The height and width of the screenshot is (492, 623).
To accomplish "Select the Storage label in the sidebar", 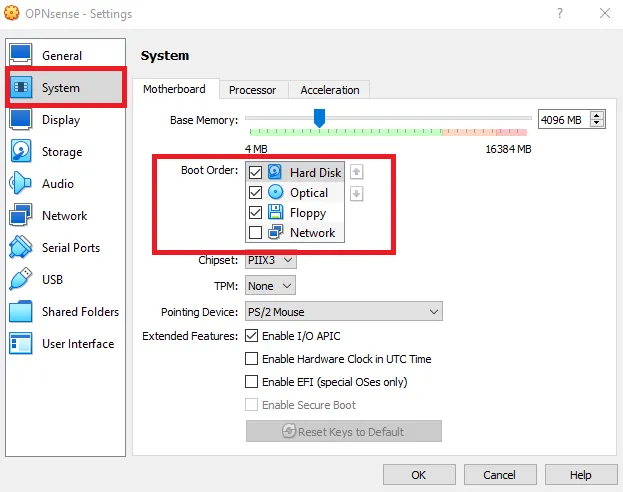I will click(62, 152).
